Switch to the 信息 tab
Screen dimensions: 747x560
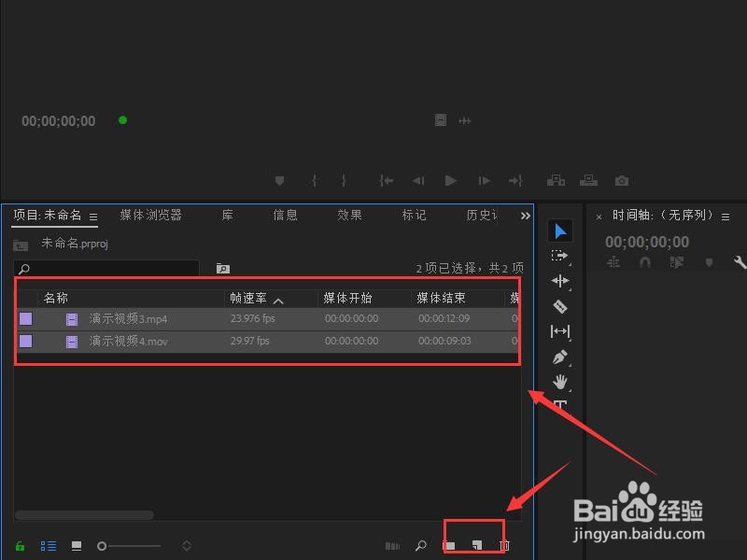(x=286, y=216)
